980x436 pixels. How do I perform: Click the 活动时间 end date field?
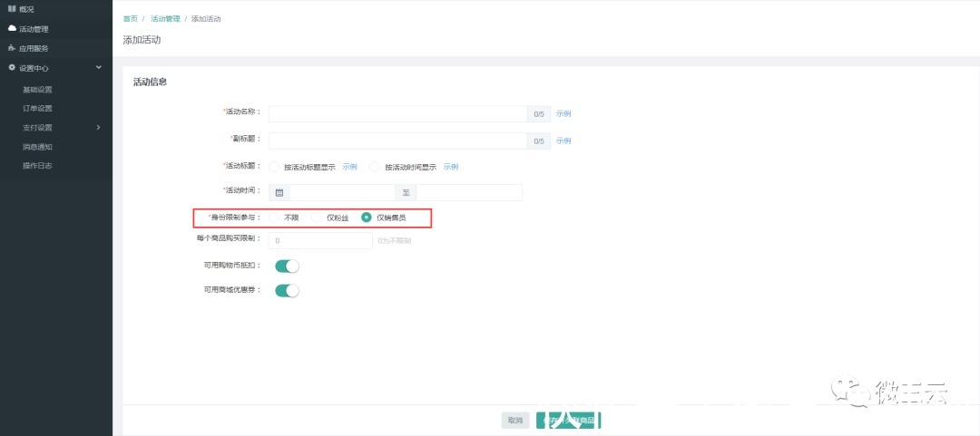tap(469, 192)
